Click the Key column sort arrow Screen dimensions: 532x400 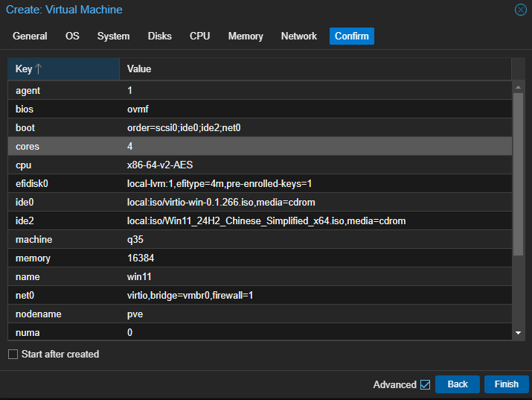pos(39,69)
